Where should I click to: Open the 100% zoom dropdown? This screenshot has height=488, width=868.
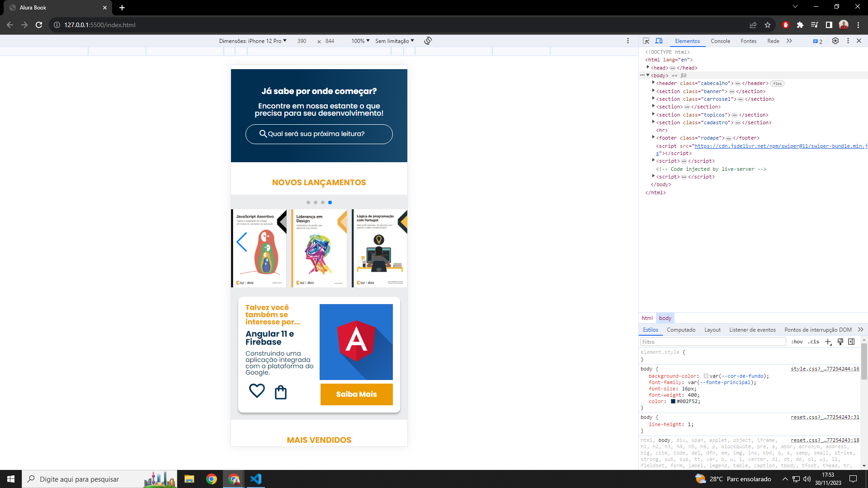coord(360,41)
